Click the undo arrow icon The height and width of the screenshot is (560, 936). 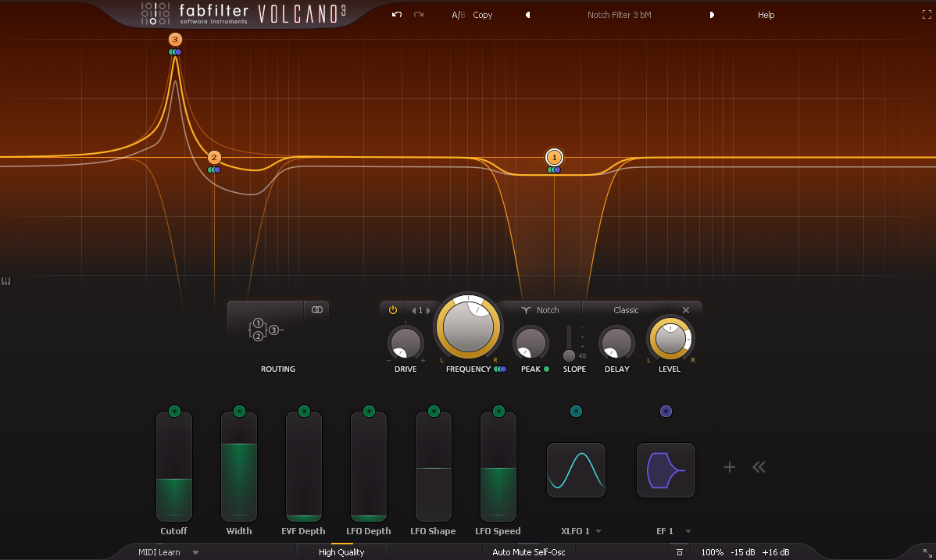pyautogui.click(x=396, y=14)
